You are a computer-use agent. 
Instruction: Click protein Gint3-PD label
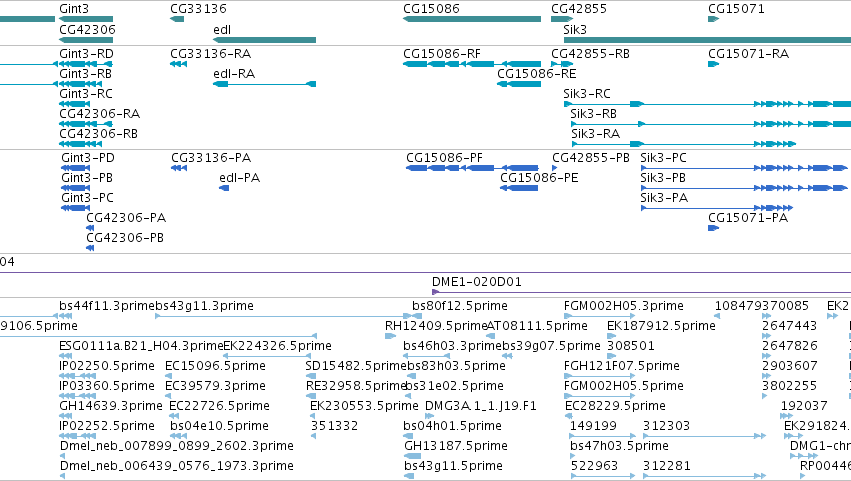(x=87, y=158)
